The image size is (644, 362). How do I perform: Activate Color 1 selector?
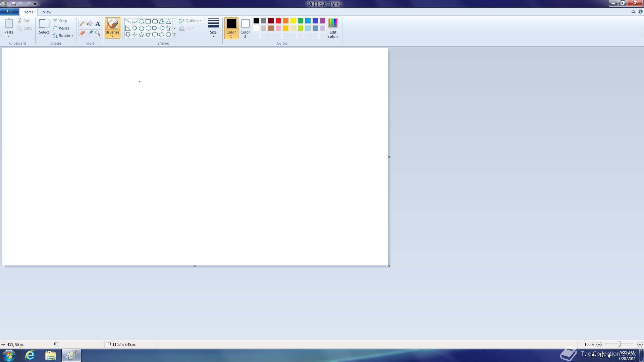click(x=231, y=28)
